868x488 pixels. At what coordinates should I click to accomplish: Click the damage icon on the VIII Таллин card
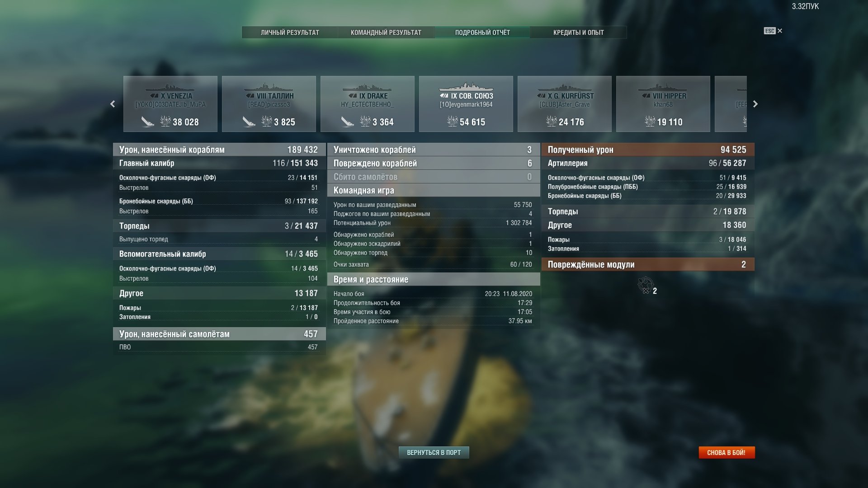[x=267, y=121]
